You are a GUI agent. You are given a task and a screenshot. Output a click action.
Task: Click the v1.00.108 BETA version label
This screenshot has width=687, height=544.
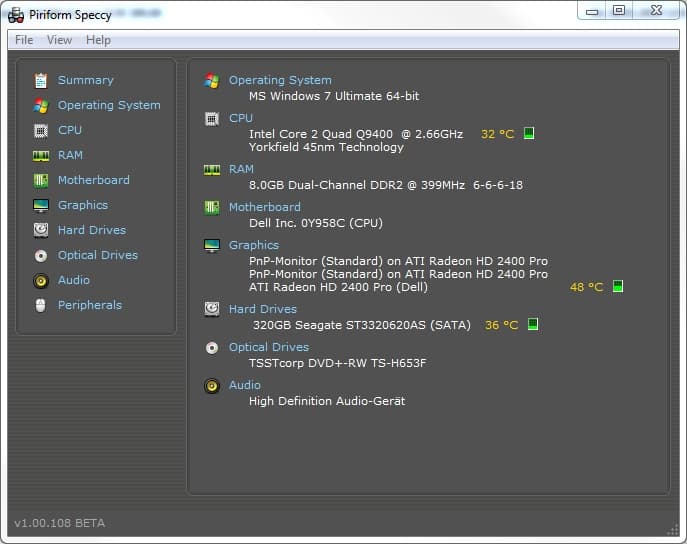[x=60, y=523]
